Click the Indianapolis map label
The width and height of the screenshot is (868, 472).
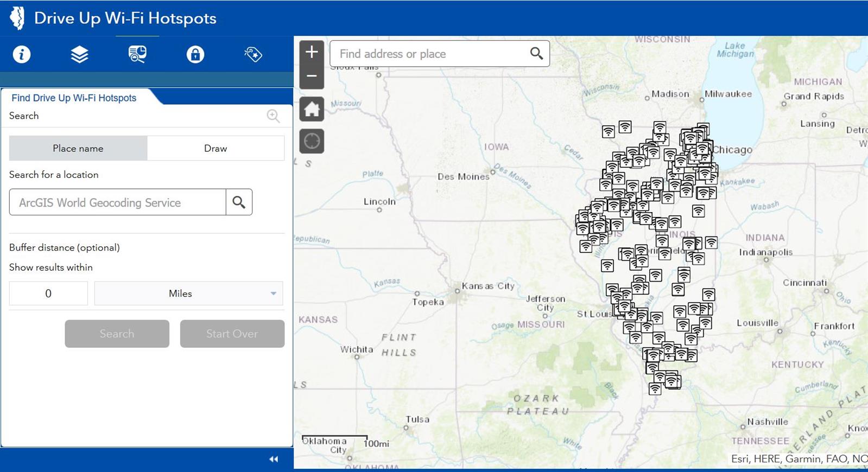766,252
